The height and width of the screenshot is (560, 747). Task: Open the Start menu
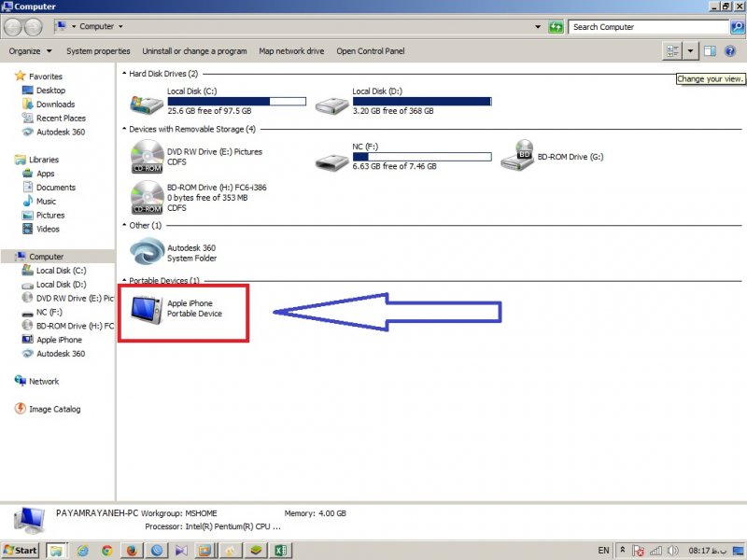pyautogui.click(x=20, y=551)
